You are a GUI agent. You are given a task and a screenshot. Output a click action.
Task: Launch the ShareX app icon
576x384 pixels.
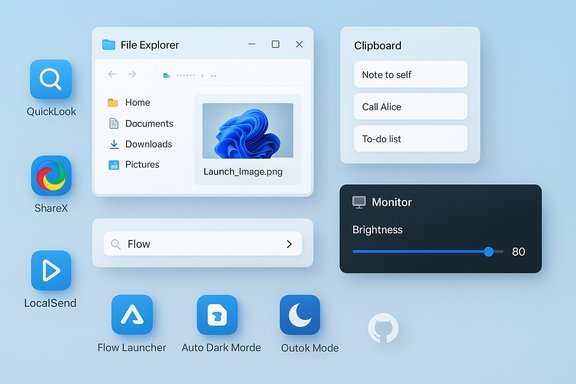tap(51, 176)
